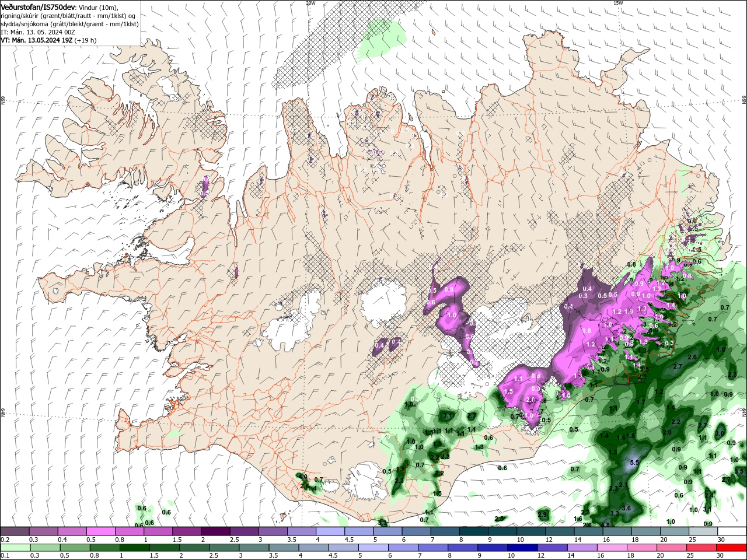Pick the snow legend swatch between 3 and 3.5
The height and width of the screenshot is (560, 747).
[x=273, y=531]
